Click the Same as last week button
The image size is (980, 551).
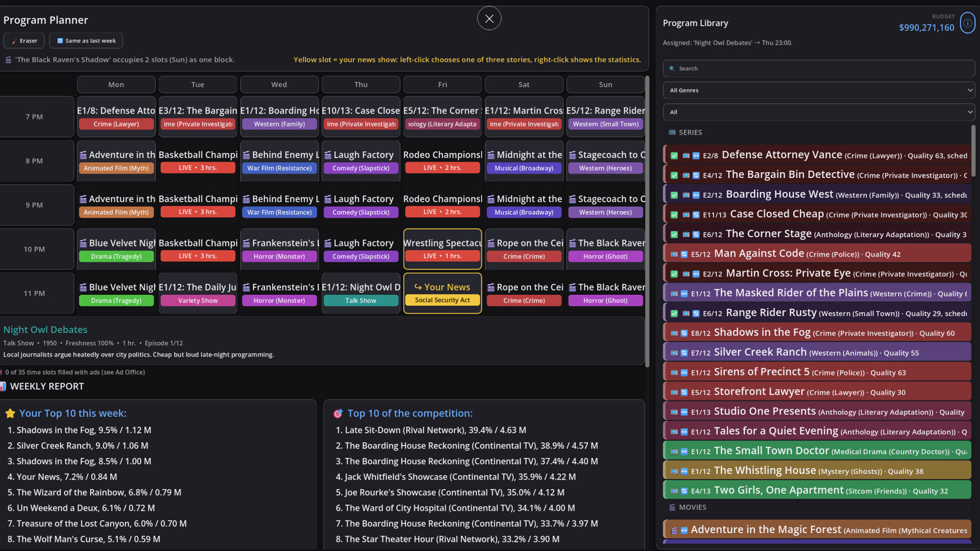[x=86, y=41]
